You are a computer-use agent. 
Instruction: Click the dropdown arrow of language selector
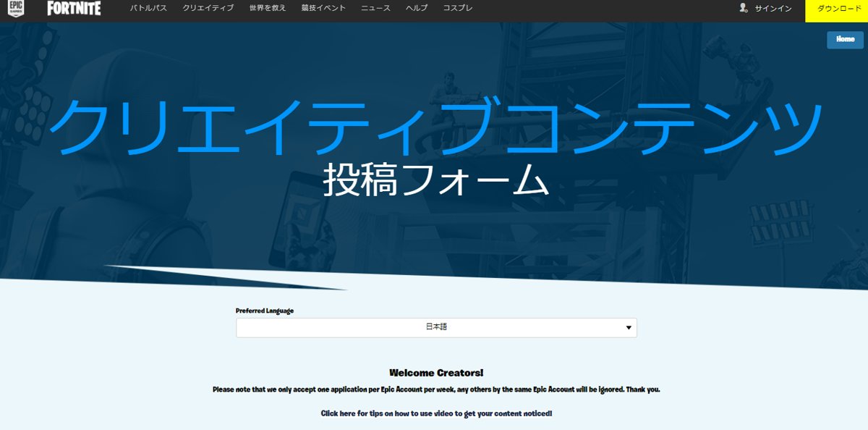(x=629, y=328)
